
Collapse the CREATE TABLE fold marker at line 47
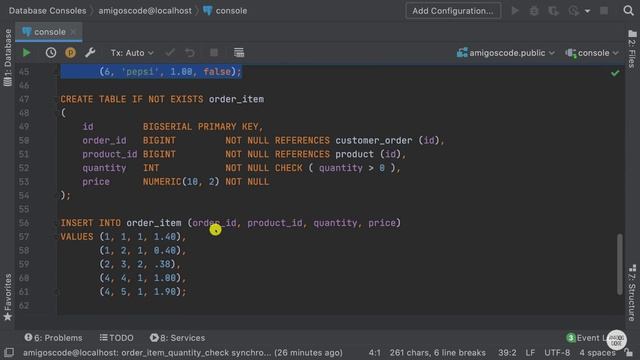pyautogui.click(x=57, y=99)
